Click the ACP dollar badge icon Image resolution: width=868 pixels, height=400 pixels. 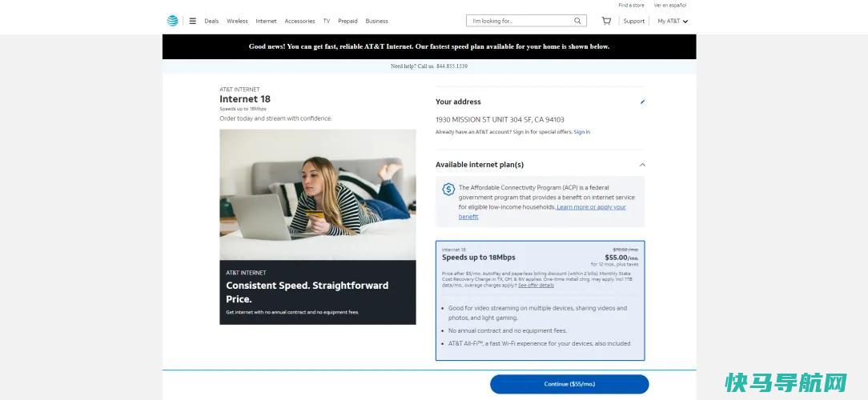point(448,190)
